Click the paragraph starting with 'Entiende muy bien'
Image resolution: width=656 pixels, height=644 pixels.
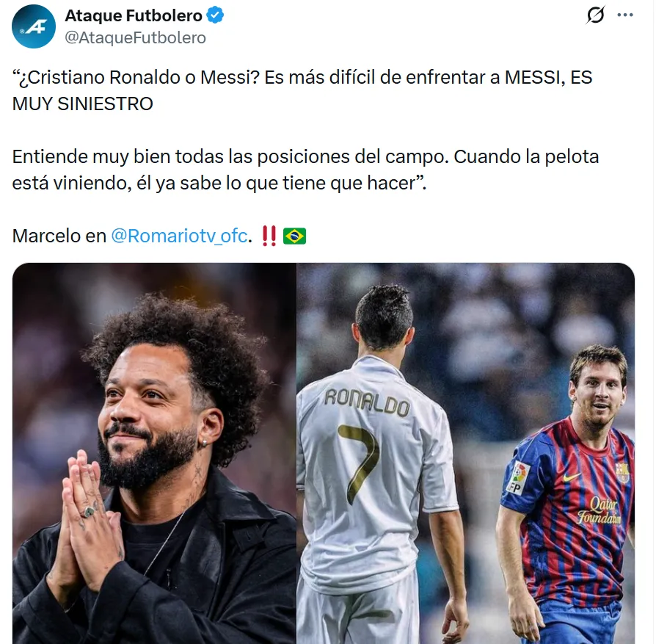[x=305, y=170]
